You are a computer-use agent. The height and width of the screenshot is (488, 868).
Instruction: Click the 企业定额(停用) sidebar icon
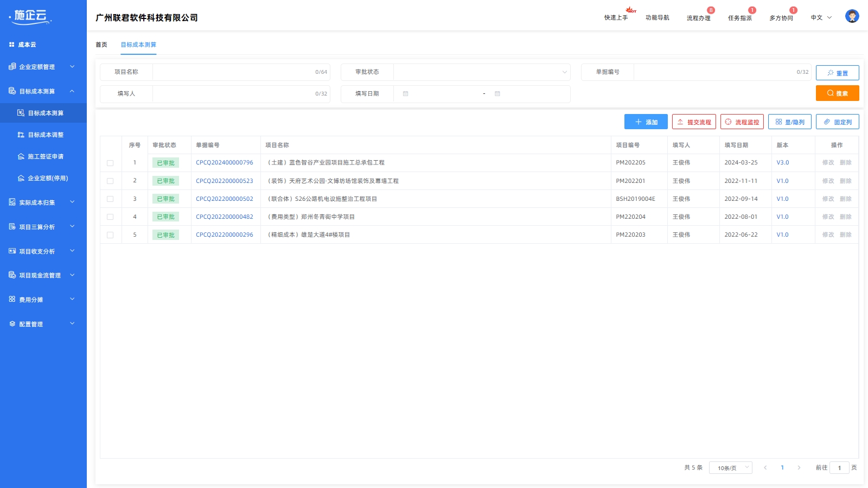point(21,178)
